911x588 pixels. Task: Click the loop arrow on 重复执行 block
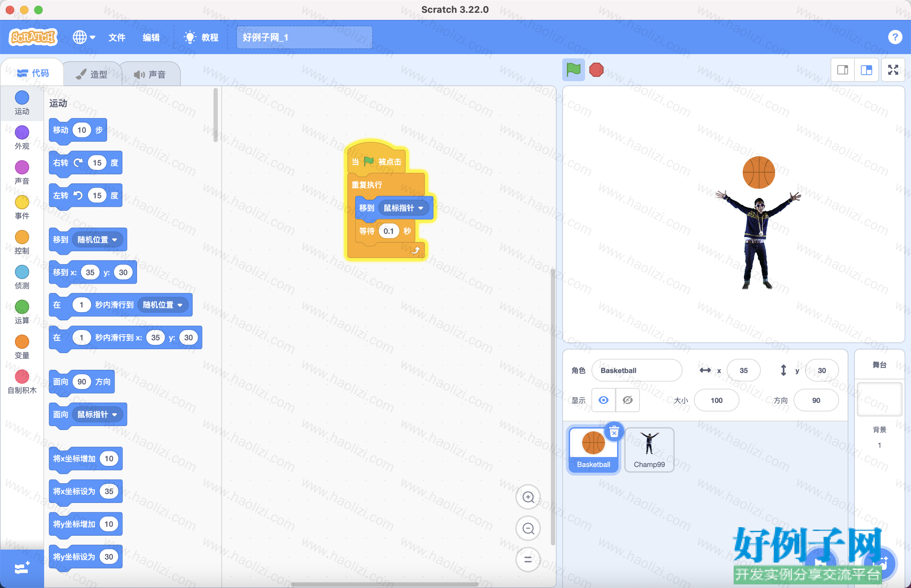tap(415, 251)
